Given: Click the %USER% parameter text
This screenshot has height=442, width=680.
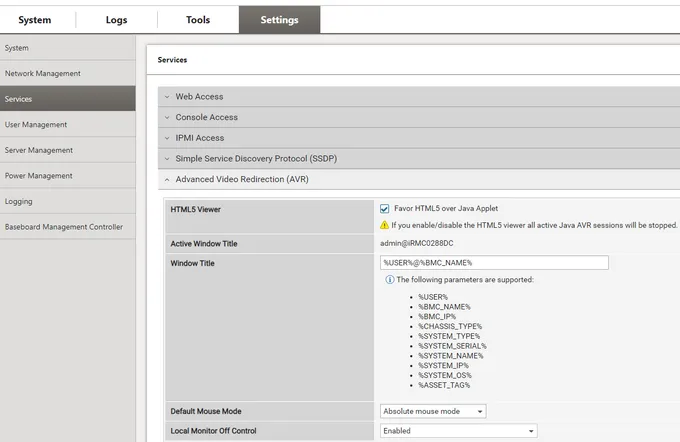Looking at the screenshot, I should 433,297.
